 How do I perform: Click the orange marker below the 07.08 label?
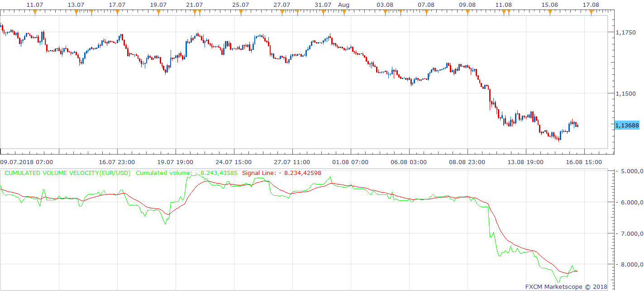426,12
